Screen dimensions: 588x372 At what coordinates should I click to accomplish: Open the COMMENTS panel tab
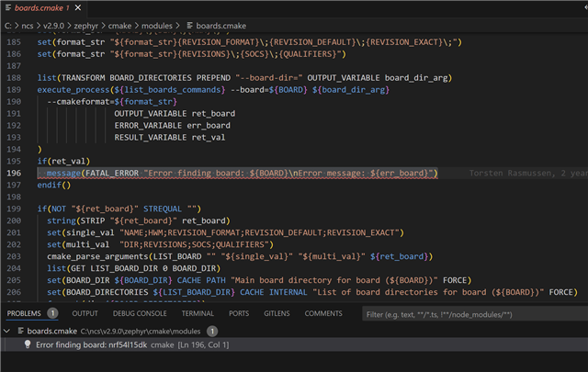[x=323, y=313]
